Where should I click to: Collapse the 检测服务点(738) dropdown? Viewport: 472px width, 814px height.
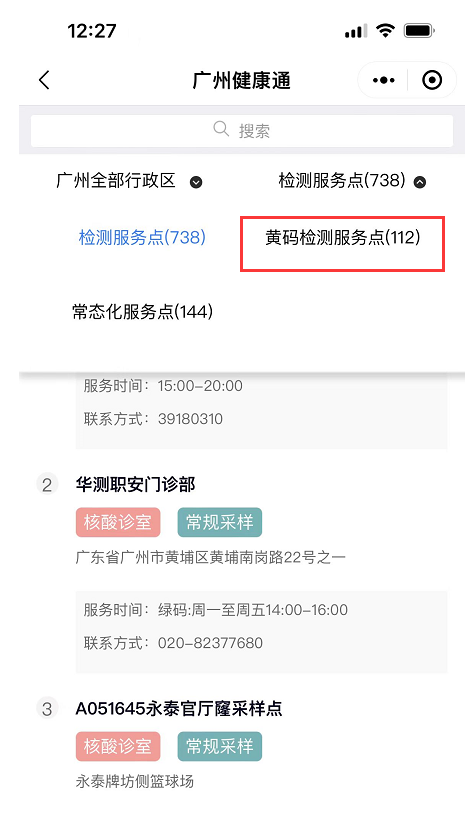point(352,181)
